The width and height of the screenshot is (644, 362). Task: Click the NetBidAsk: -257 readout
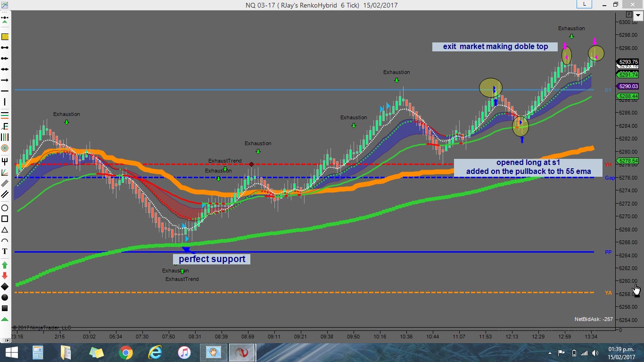point(594,319)
